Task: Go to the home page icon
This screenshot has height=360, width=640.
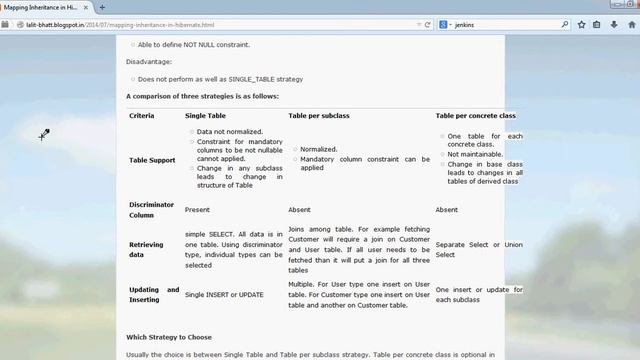Action: pyautogui.click(x=632, y=25)
